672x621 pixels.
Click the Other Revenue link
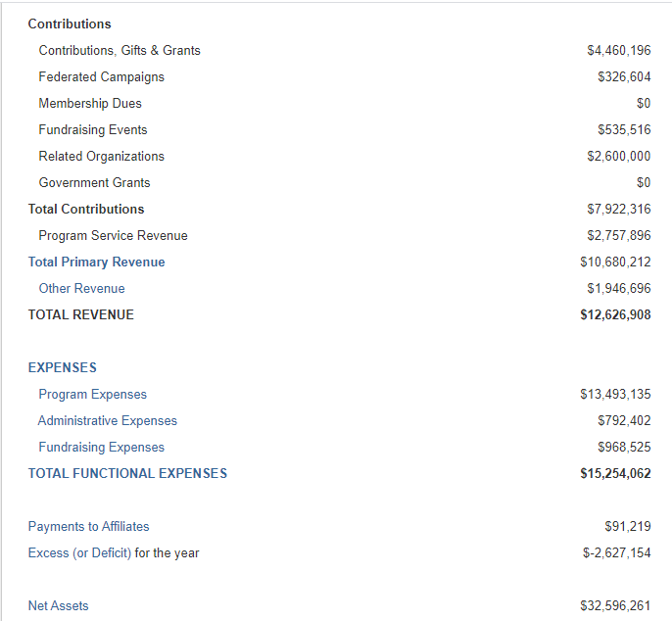[82, 288]
